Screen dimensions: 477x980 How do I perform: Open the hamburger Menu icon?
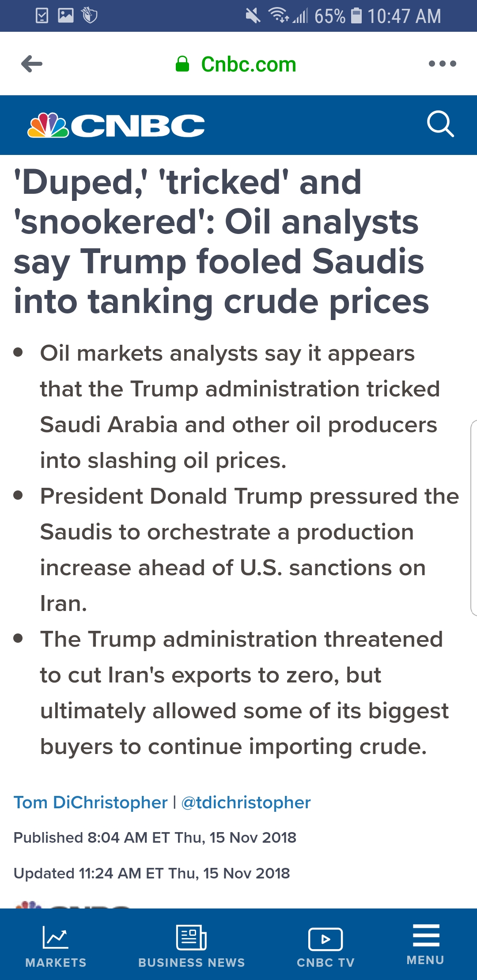click(426, 935)
